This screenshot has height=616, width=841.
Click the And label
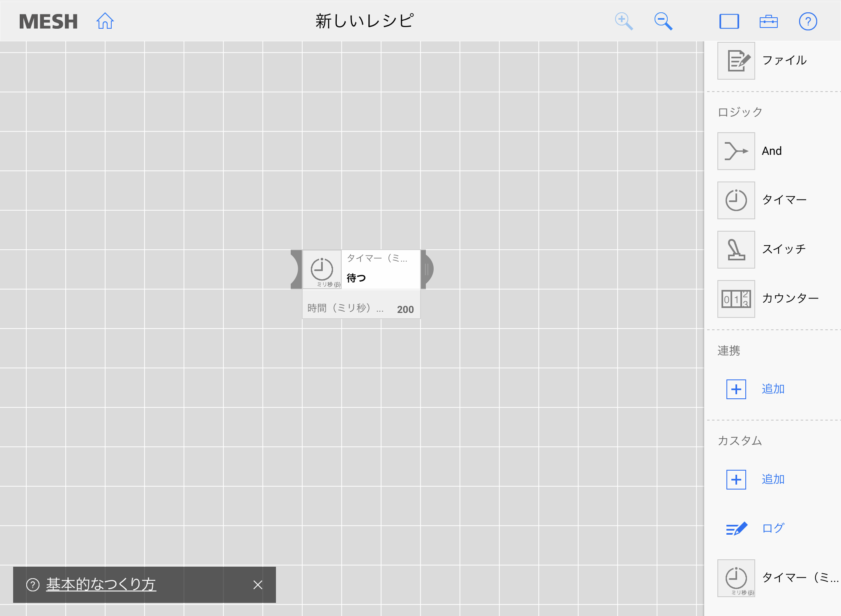[772, 151]
